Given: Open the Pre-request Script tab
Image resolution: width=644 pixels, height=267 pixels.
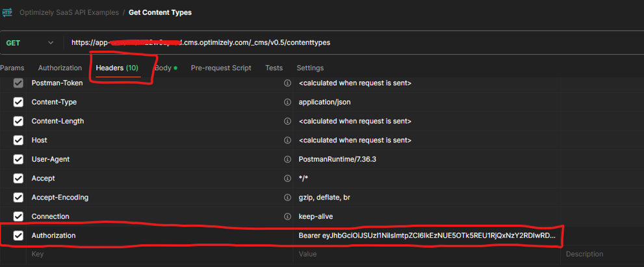Looking at the screenshot, I should click(221, 68).
